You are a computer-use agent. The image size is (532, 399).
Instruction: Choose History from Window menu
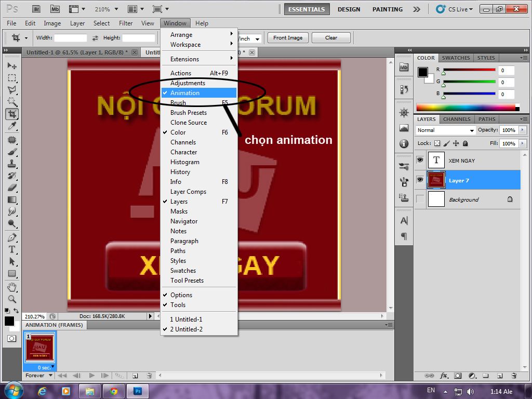coord(199,171)
